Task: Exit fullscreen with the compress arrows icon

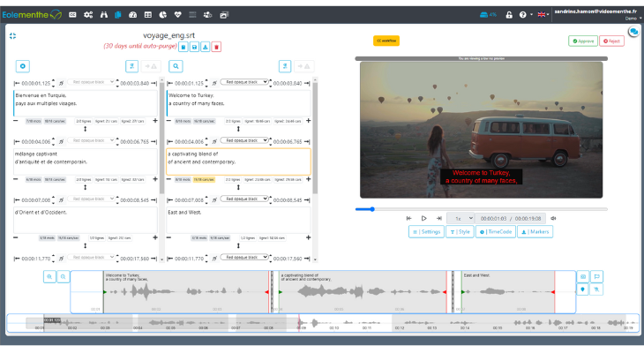Action: tap(12, 36)
